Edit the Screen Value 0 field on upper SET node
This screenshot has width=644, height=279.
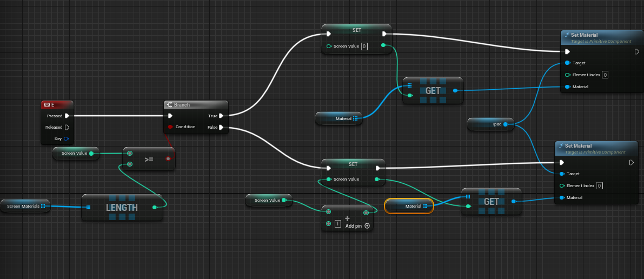pos(364,46)
